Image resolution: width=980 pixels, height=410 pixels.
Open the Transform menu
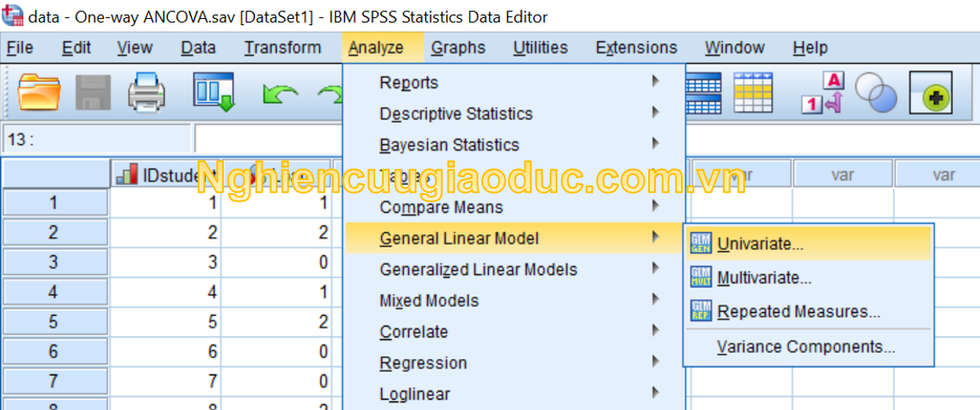[x=282, y=48]
